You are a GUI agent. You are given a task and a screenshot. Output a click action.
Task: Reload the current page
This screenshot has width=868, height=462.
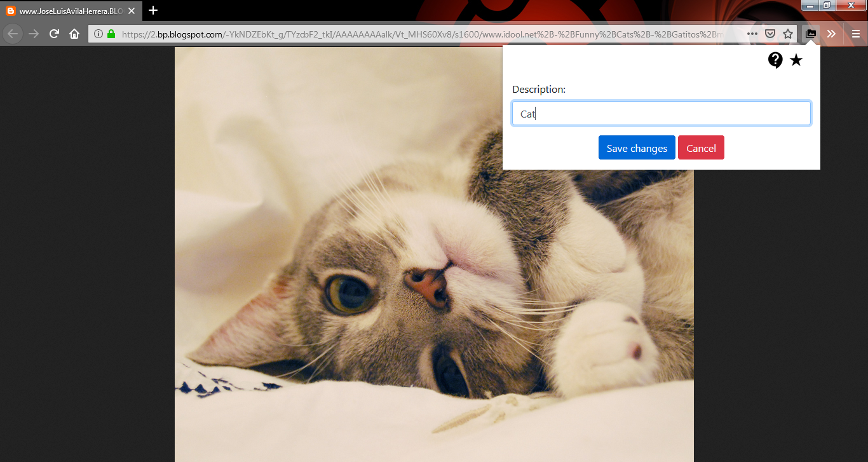tap(55, 34)
